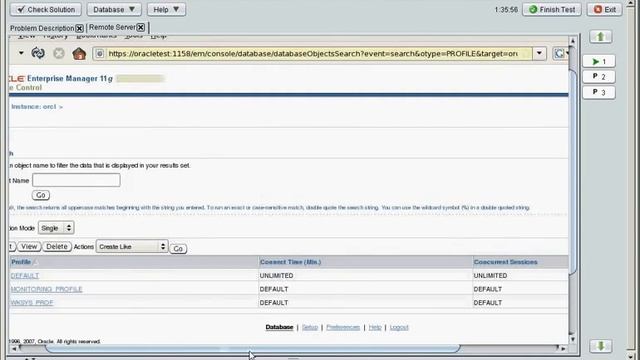
Task: Click the Preferences footer link
Action: 343,327
